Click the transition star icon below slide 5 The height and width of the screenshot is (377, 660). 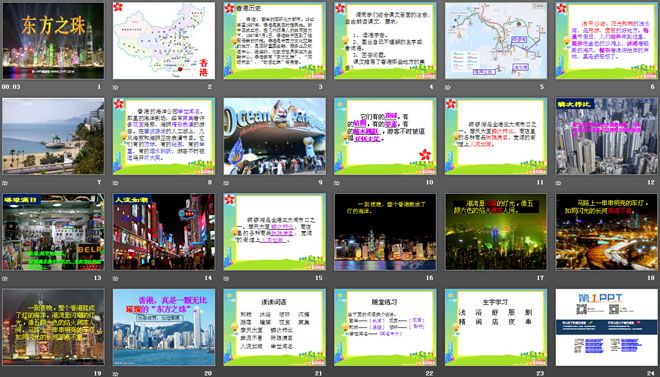click(x=448, y=87)
